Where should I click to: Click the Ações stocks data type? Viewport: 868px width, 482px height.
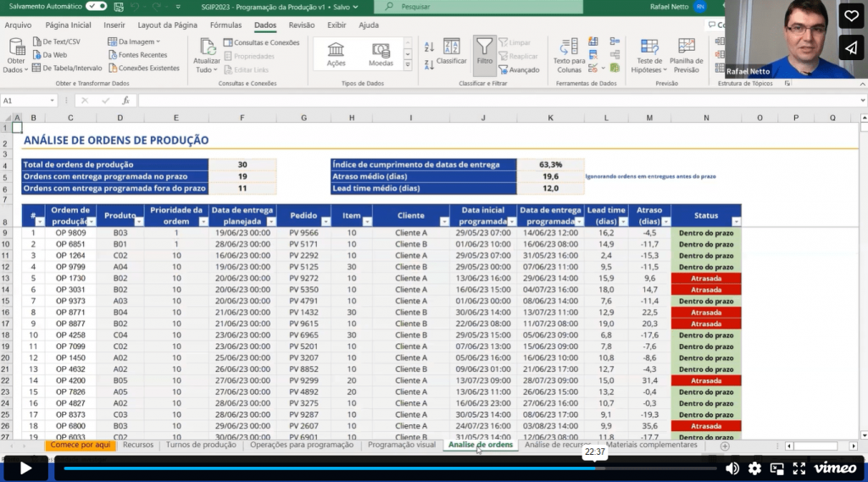[336, 54]
